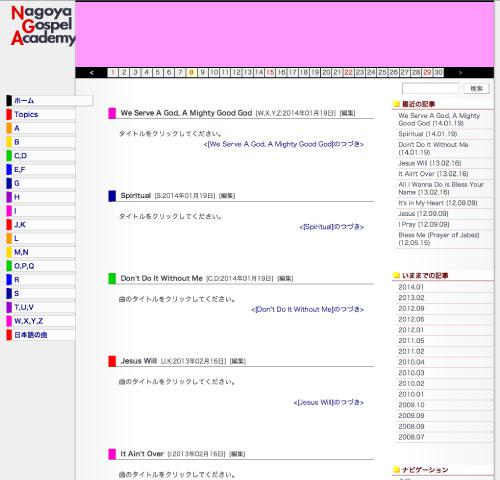The height and width of the screenshot is (480, 500).
Task: Select day 22 in the date bar
Action: click(x=348, y=73)
